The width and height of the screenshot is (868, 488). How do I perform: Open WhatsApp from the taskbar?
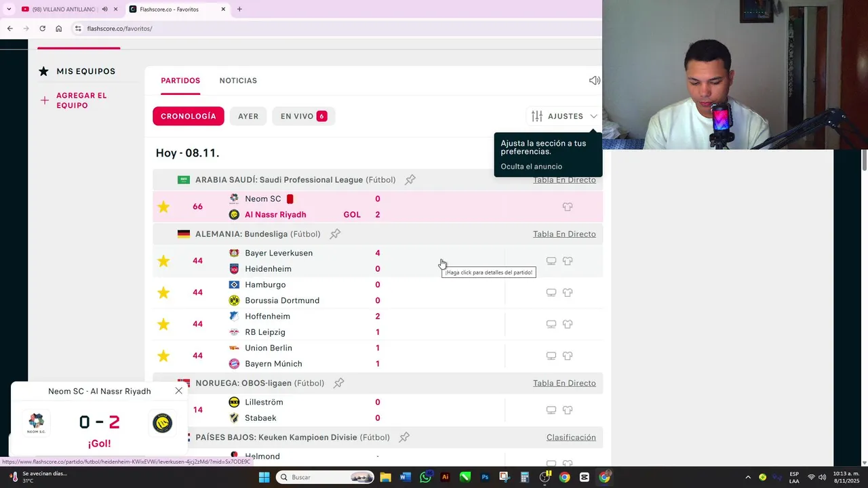pos(425,477)
